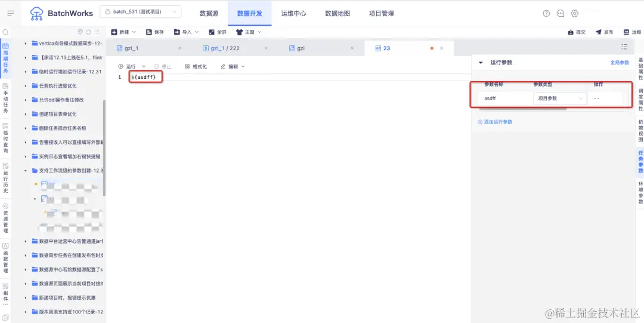Open 周期任务 in the left sidebar
Image resolution: width=644 pixels, height=323 pixels.
pyautogui.click(x=6, y=58)
